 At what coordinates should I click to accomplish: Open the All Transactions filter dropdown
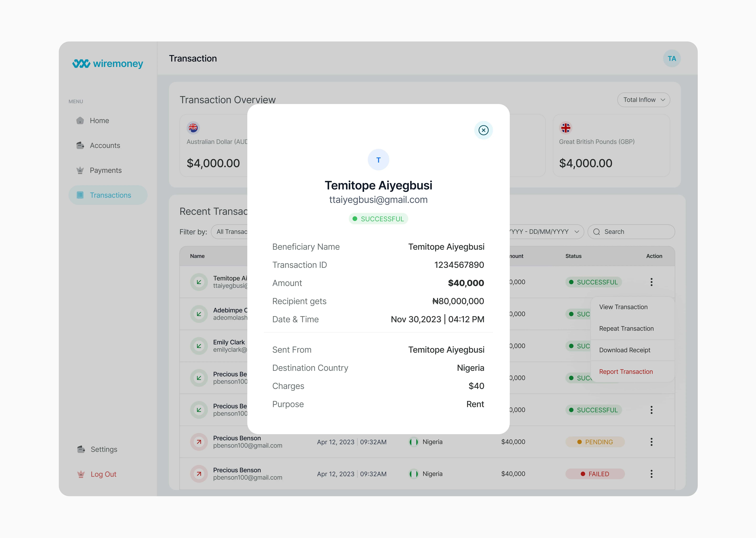click(230, 232)
